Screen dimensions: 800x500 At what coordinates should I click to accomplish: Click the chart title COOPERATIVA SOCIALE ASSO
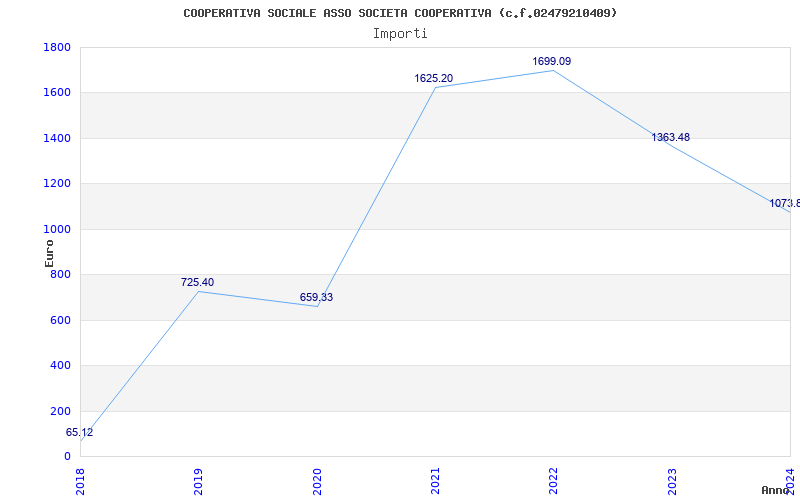[400, 13]
